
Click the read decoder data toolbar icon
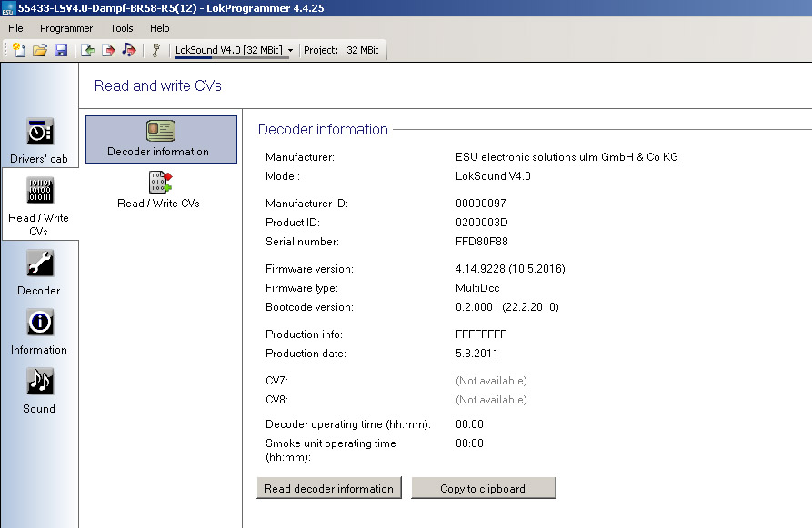click(87, 50)
